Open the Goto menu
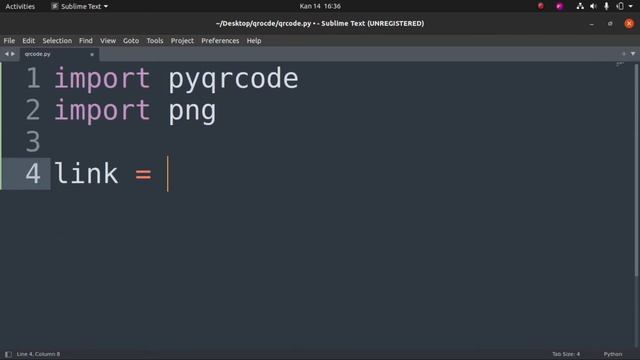Viewport: 640px width, 360px height. tap(131, 41)
